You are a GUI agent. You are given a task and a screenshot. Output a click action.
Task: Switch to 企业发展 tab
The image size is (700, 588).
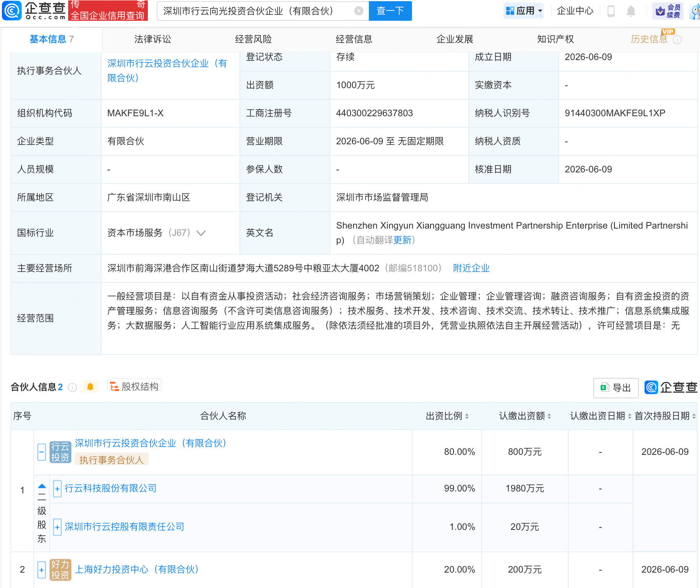click(455, 39)
